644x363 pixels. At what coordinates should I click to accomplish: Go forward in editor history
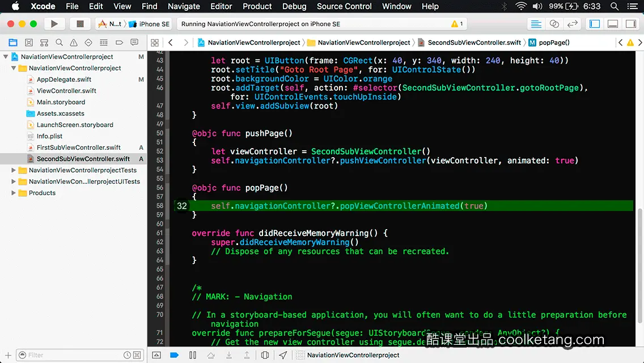tap(185, 43)
